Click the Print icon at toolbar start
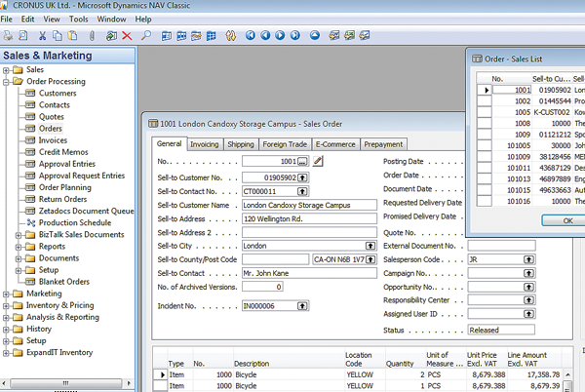The width and height of the screenshot is (585, 392). click(x=9, y=36)
